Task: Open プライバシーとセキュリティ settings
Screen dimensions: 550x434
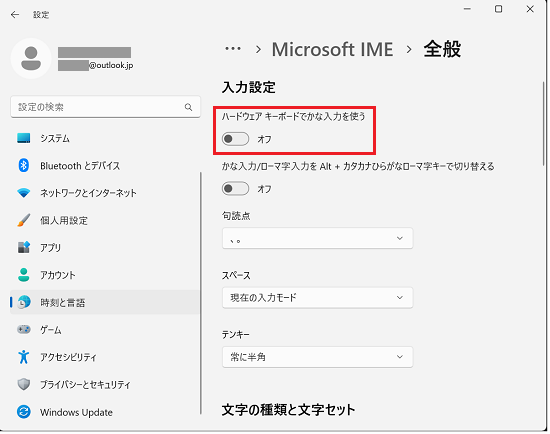Action: [105, 384]
